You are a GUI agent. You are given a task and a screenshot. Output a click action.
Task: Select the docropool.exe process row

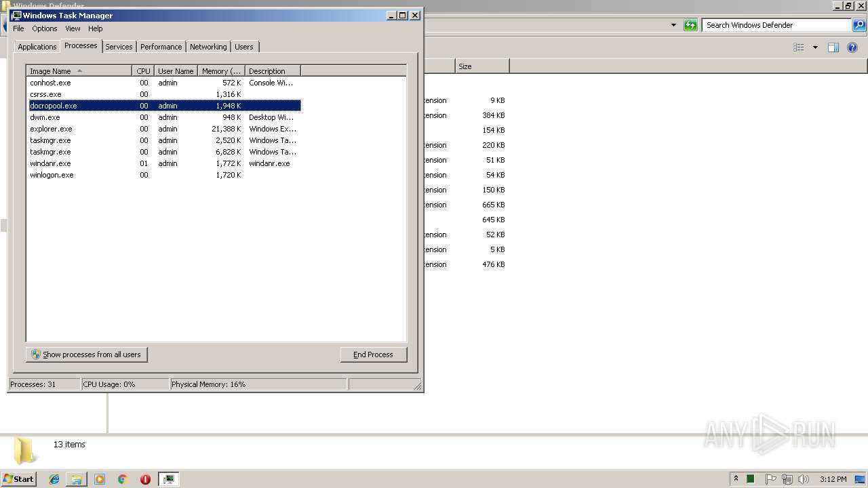(164, 106)
